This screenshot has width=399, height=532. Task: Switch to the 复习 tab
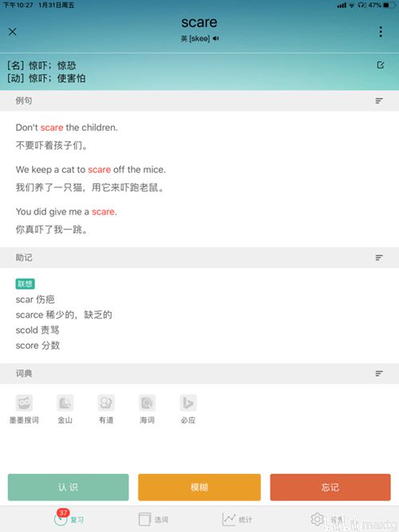tap(69, 518)
